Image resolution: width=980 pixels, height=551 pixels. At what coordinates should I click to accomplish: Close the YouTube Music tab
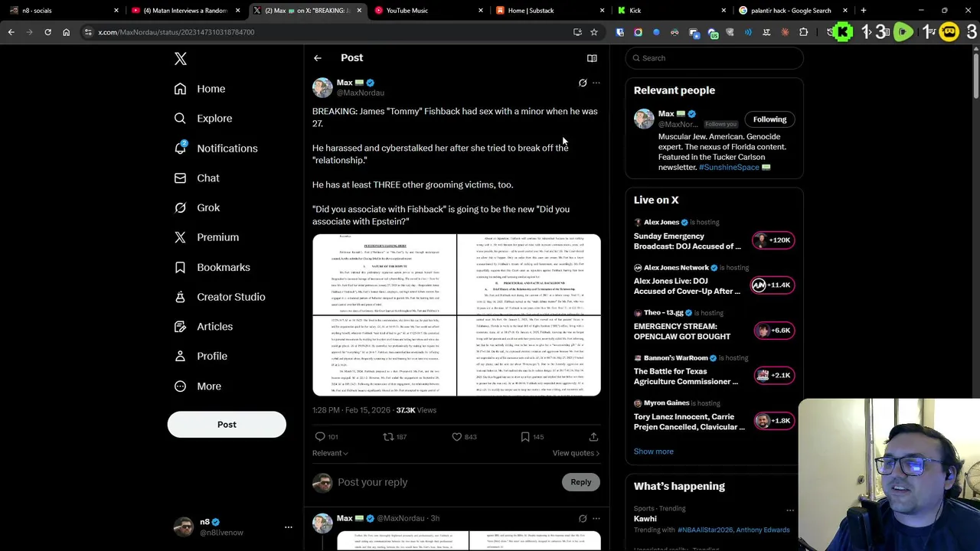tap(481, 11)
